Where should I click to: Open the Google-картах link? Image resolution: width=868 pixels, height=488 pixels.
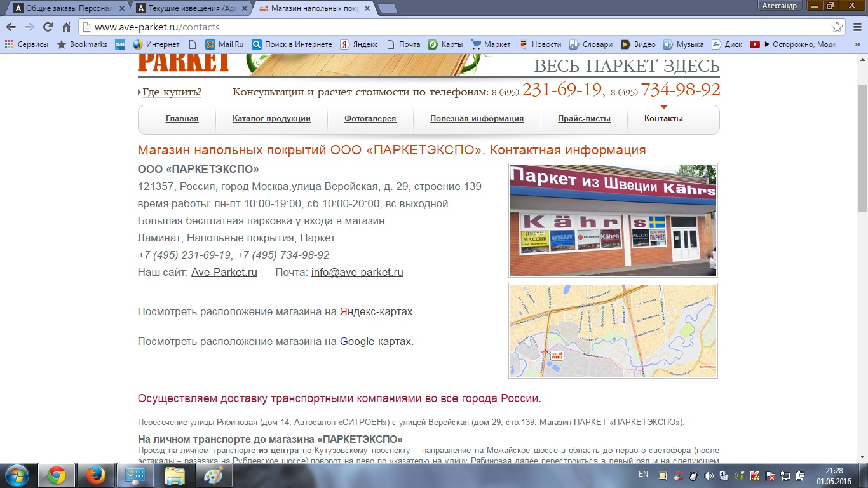point(376,342)
